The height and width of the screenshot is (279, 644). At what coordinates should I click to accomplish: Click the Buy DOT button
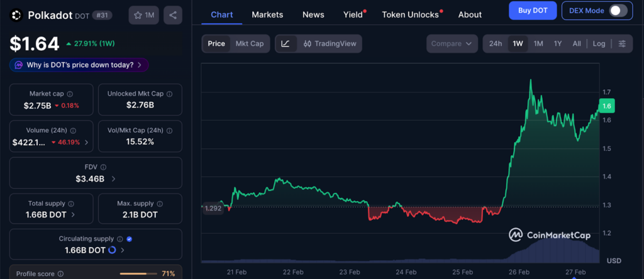click(x=533, y=10)
